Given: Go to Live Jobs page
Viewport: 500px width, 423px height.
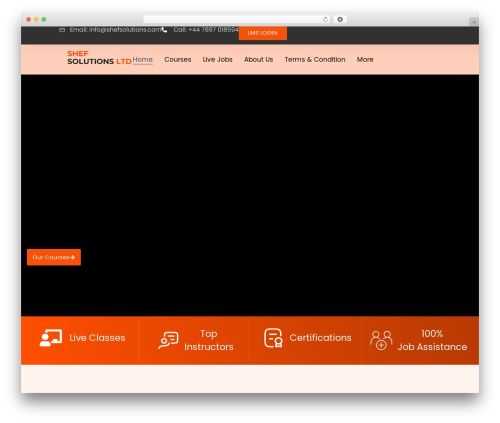Looking at the screenshot, I should click(x=217, y=60).
